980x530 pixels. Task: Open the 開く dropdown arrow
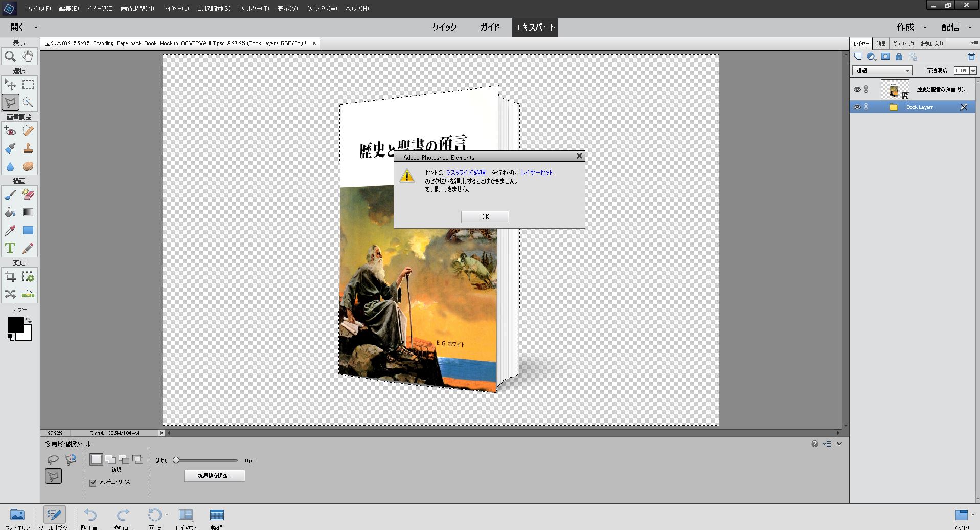36,27
